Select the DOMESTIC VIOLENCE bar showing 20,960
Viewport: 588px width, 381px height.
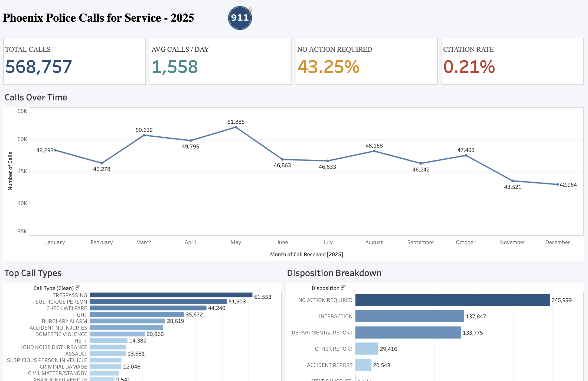(x=117, y=334)
